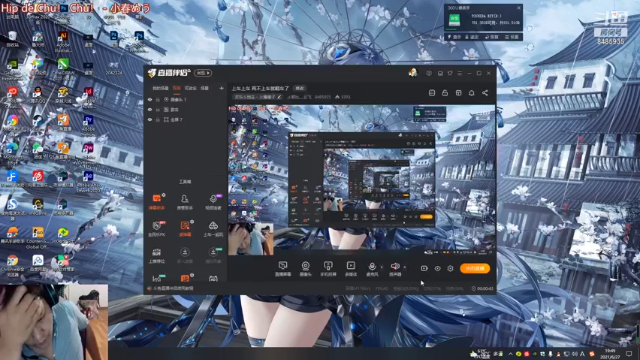Viewport: 640px width, 360px height.
Task: Open the gear settings icon near the live button
Action: (450, 268)
